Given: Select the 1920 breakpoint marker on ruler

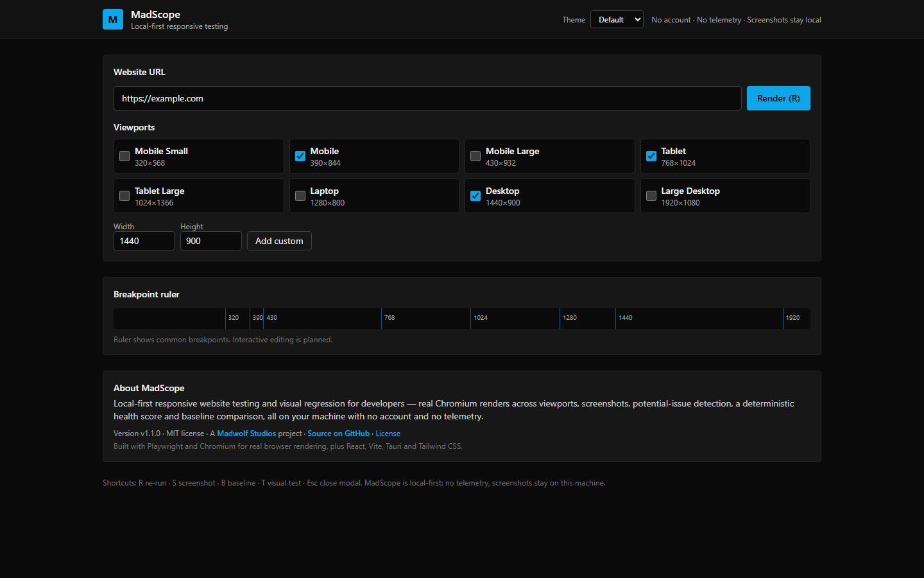Looking at the screenshot, I should coord(792,318).
